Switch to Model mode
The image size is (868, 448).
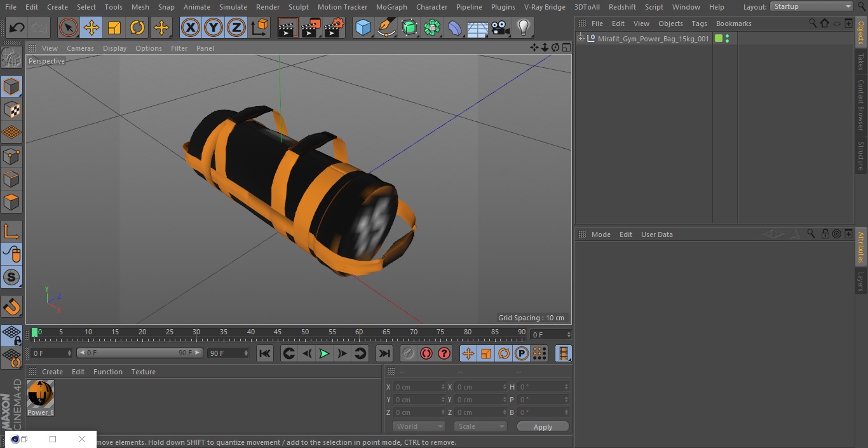[11, 86]
